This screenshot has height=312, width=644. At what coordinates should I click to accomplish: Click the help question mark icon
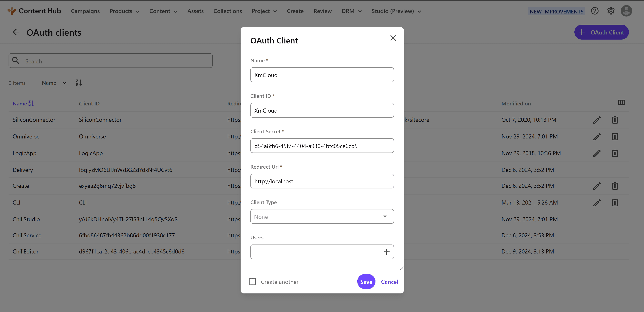pos(594,11)
